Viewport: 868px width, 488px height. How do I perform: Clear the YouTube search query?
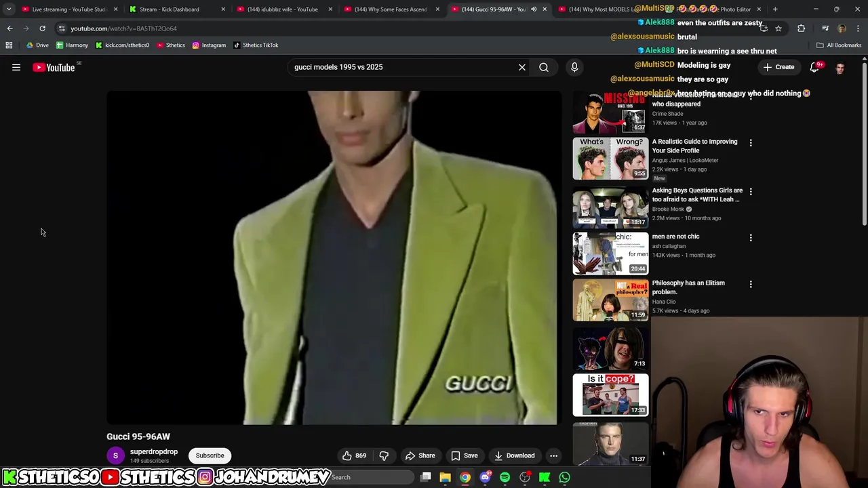pyautogui.click(x=522, y=67)
